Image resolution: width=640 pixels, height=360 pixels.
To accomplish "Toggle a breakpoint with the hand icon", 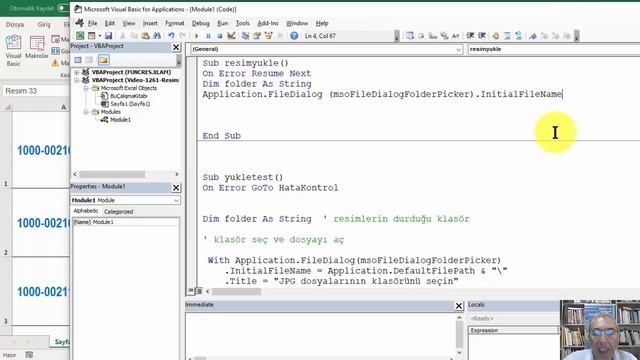I will tap(496, 36).
